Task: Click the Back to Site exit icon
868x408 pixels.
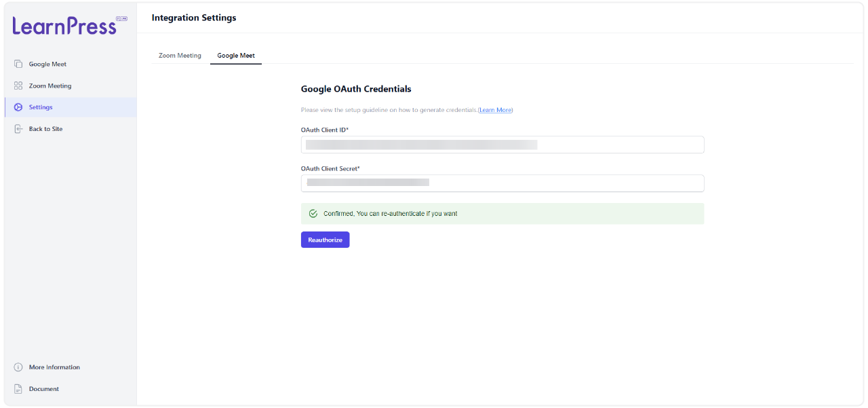Action: pos(18,129)
